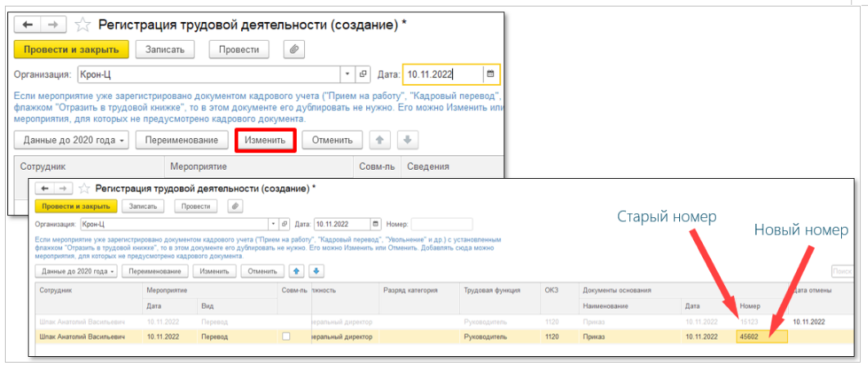The height and width of the screenshot is (370, 868).
Task: Star the upper document as favorite
Action: pyautogui.click(x=82, y=25)
